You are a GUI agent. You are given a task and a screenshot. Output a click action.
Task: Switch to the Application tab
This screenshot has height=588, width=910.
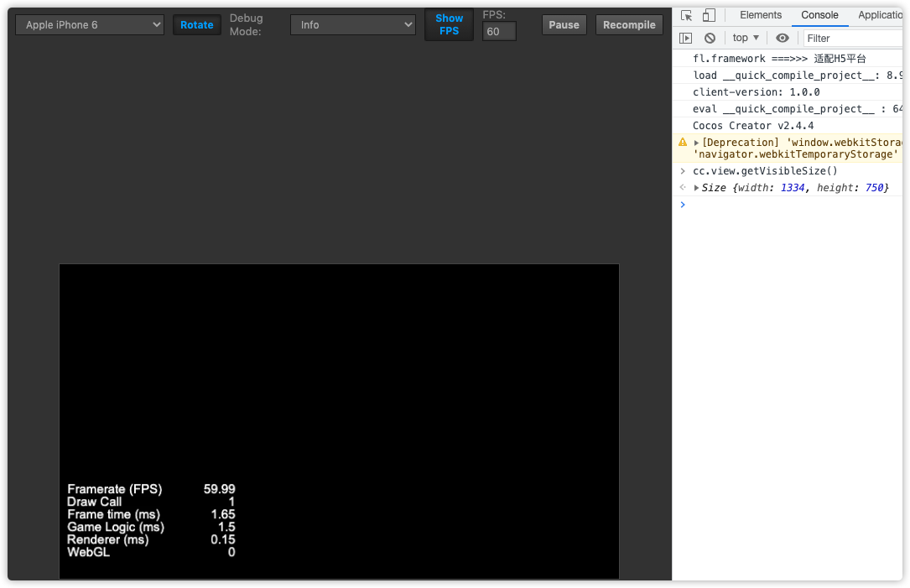coord(880,15)
